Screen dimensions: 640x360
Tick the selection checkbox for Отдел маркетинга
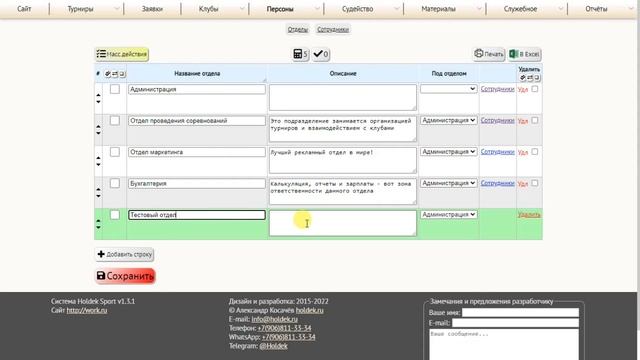pos(115,152)
